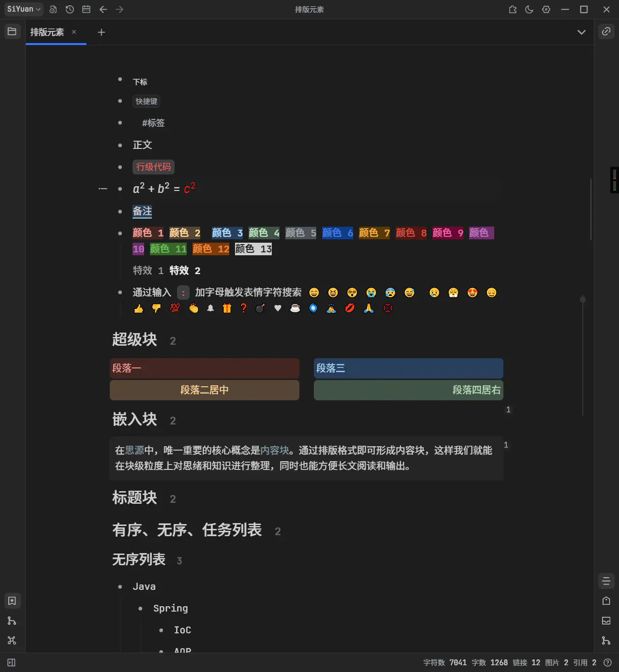Switch to the 排版元素 tab
The height and width of the screenshot is (672, 619).
click(46, 32)
